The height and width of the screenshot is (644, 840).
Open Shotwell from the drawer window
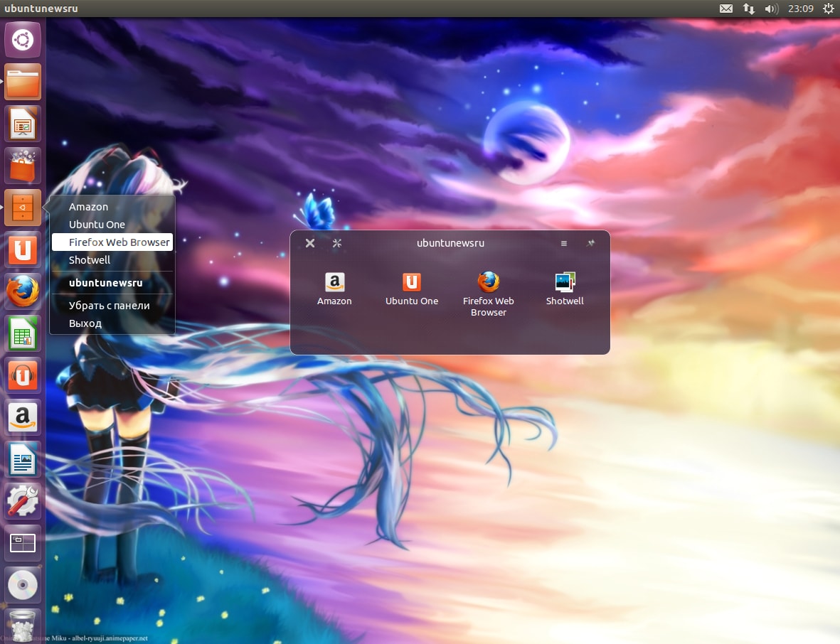coord(565,289)
